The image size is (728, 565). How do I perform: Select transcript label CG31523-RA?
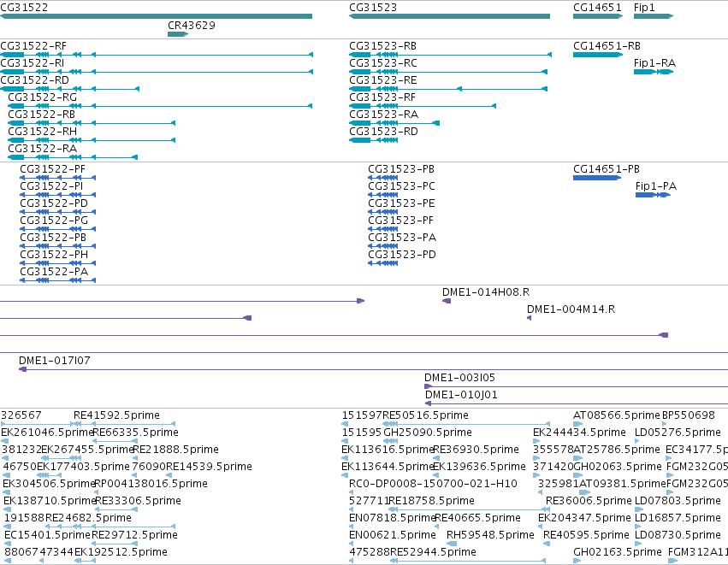pos(383,115)
